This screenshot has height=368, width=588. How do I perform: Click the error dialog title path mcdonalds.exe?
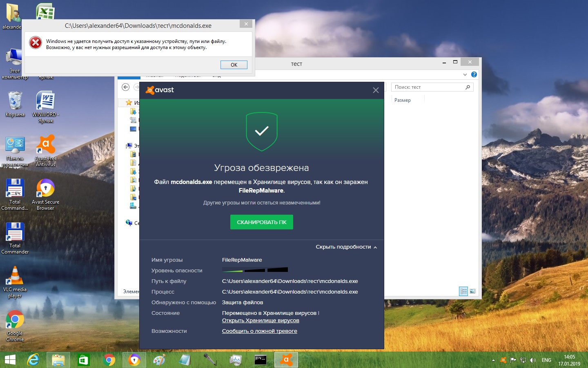138,26
